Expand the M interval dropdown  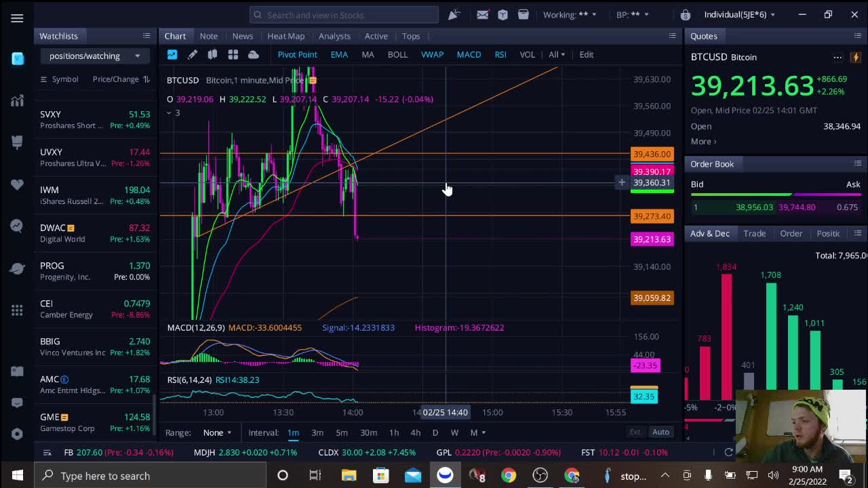pos(477,432)
